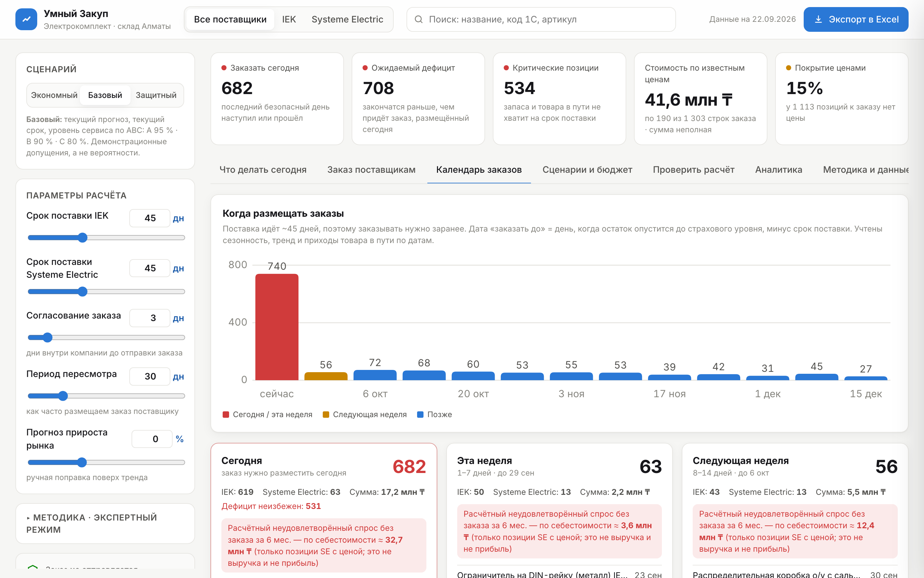Click Срок поставки IEK days input
Image resolution: width=924 pixels, height=578 pixels.
point(150,218)
